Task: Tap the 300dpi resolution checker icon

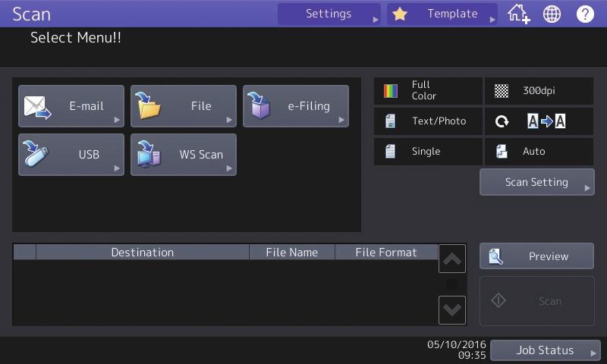Action: tap(502, 91)
